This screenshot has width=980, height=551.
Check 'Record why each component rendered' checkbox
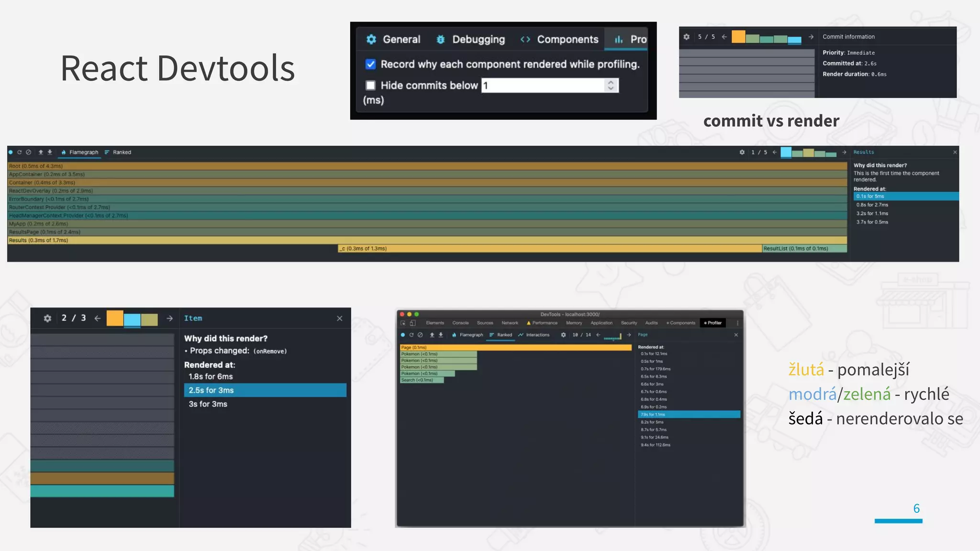[370, 65]
